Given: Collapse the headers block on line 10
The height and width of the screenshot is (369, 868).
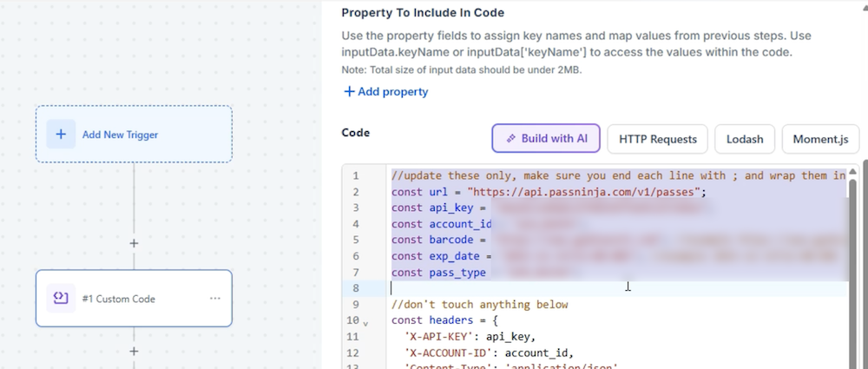Looking at the screenshot, I should [365, 323].
